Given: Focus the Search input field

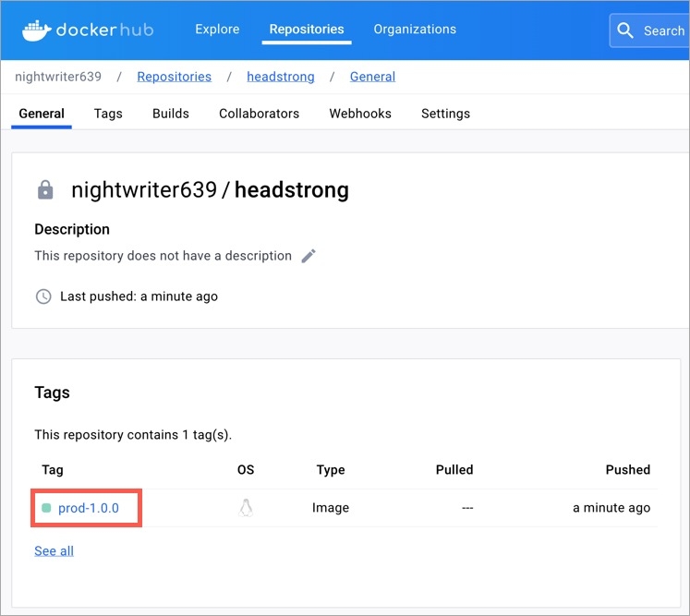Looking at the screenshot, I should [x=663, y=30].
